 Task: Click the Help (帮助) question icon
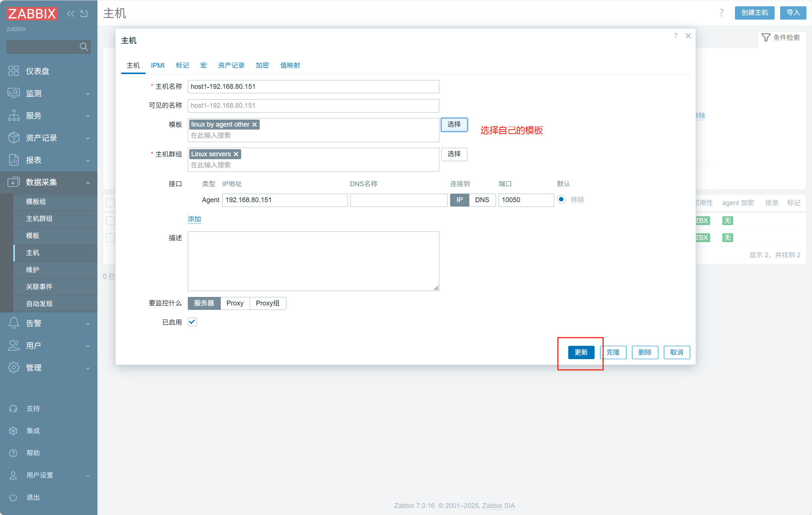[x=13, y=453]
